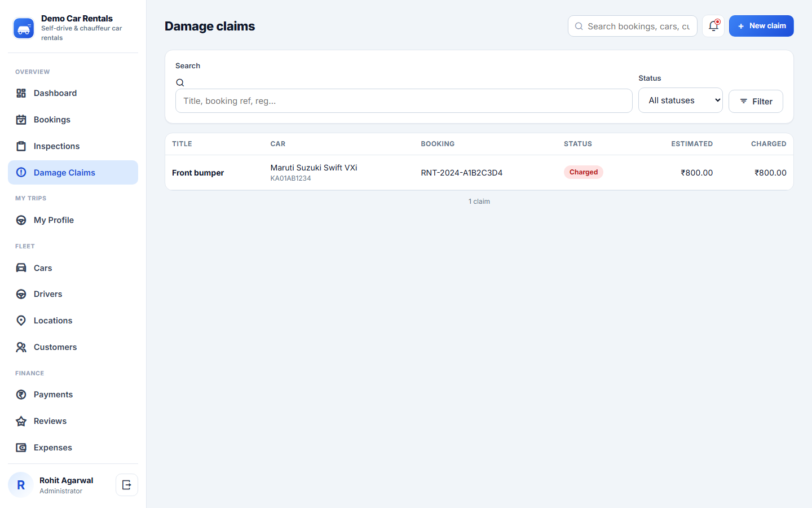The height and width of the screenshot is (508, 812).
Task: Click registration KA01AB1234
Action: [x=290, y=178]
